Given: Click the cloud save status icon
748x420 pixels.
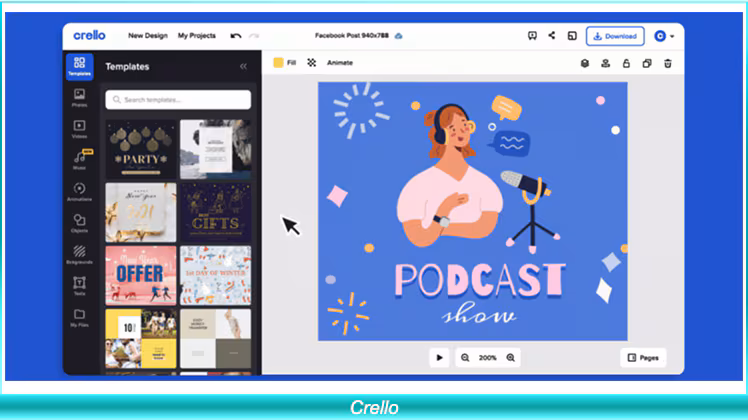Looking at the screenshot, I should 398,36.
